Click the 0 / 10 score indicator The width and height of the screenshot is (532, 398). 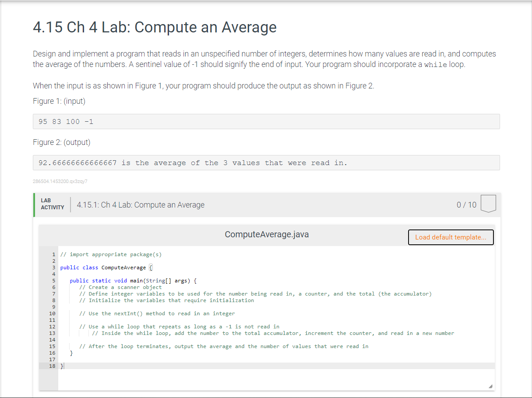click(466, 204)
